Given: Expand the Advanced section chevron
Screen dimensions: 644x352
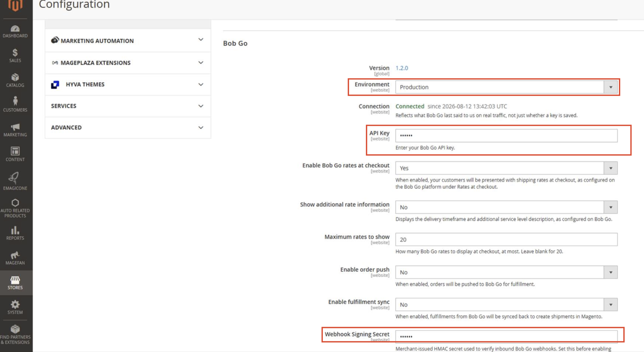Looking at the screenshot, I should click(x=200, y=127).
